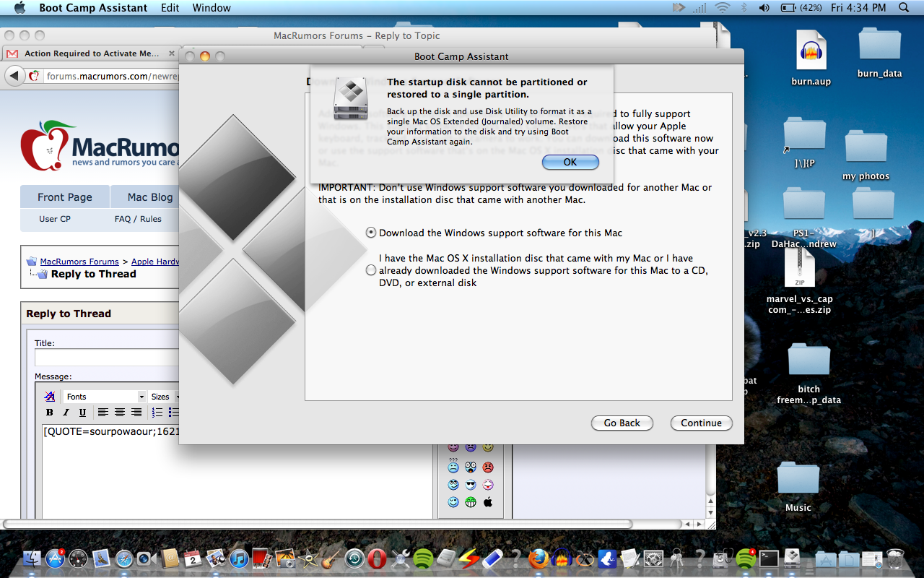This screenshot has width=924, height=578.
Task: Click the browser horizontal scrollbar
Action: click(x=318, y=524)
